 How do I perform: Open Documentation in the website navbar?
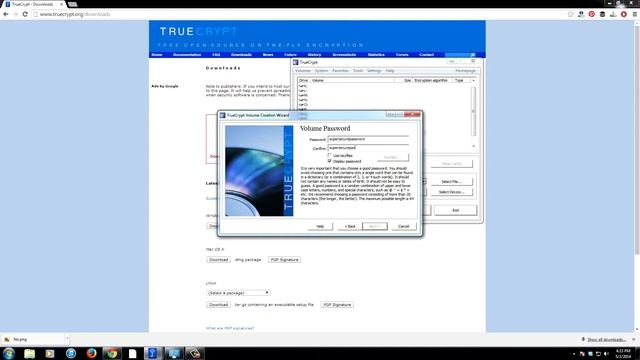[x=187, y=55]
